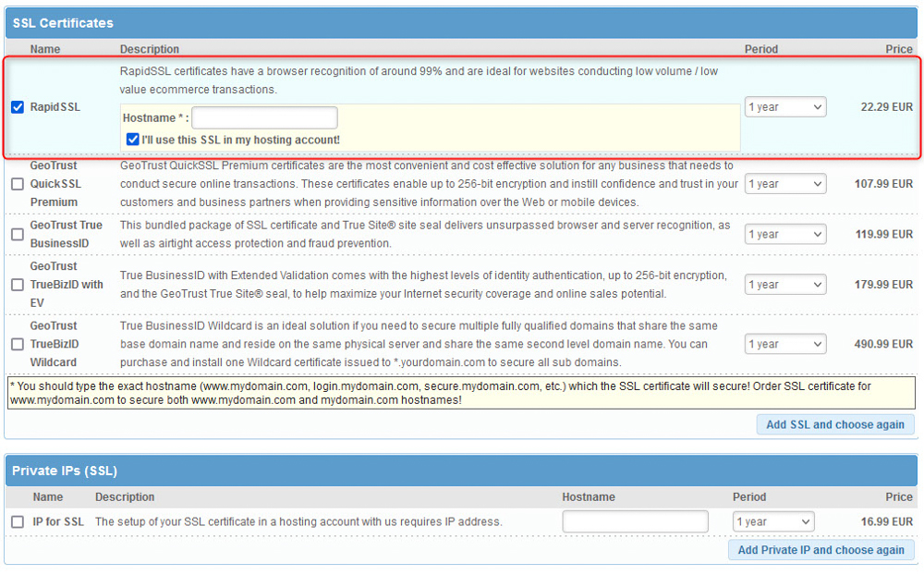Disable 'I'll use this SSL in my hosting account'
This screenshot has width=924, height=575.
coord(133,138)
